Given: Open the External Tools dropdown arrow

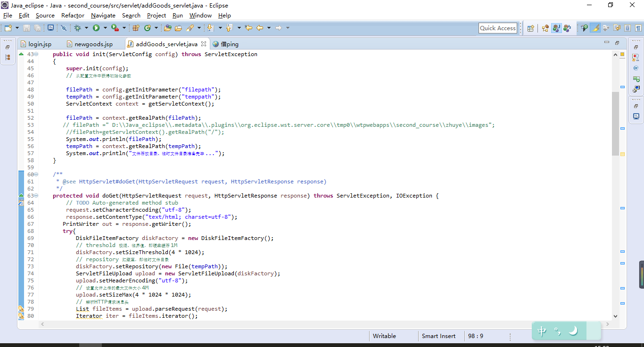Looking at the screenshot, I should [x=124, y=28].
